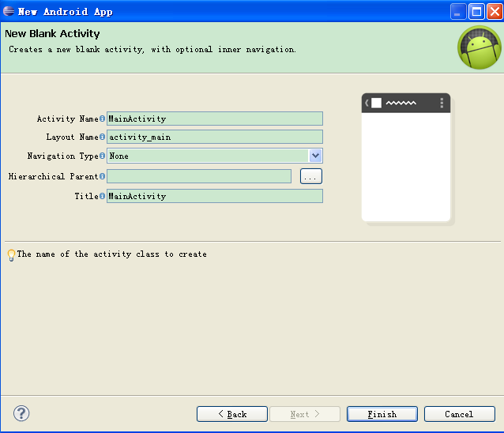Expand the Navigation Type dropdown arrow

(x=315, y=156)
